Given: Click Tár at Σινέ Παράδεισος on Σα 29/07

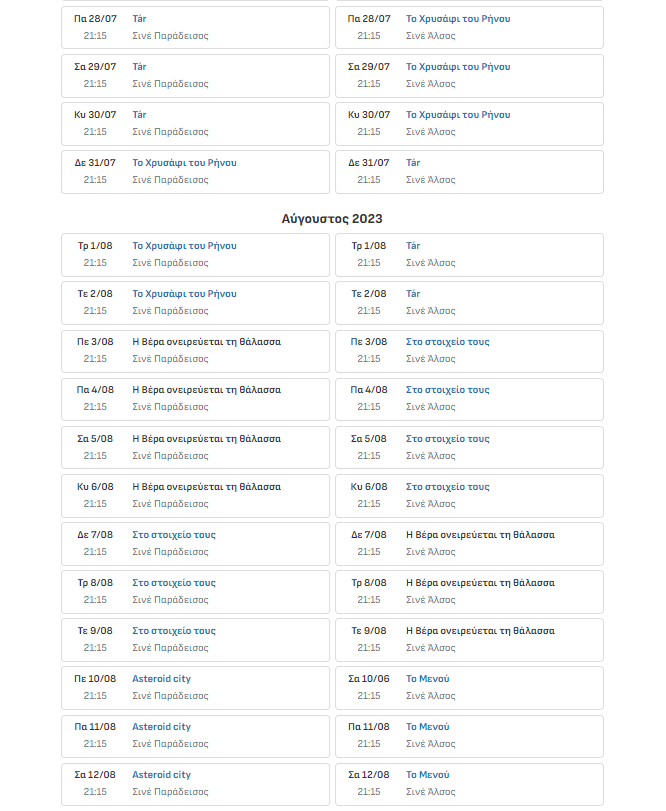Looking at the screenshot, I should click(x=139, y=67).
